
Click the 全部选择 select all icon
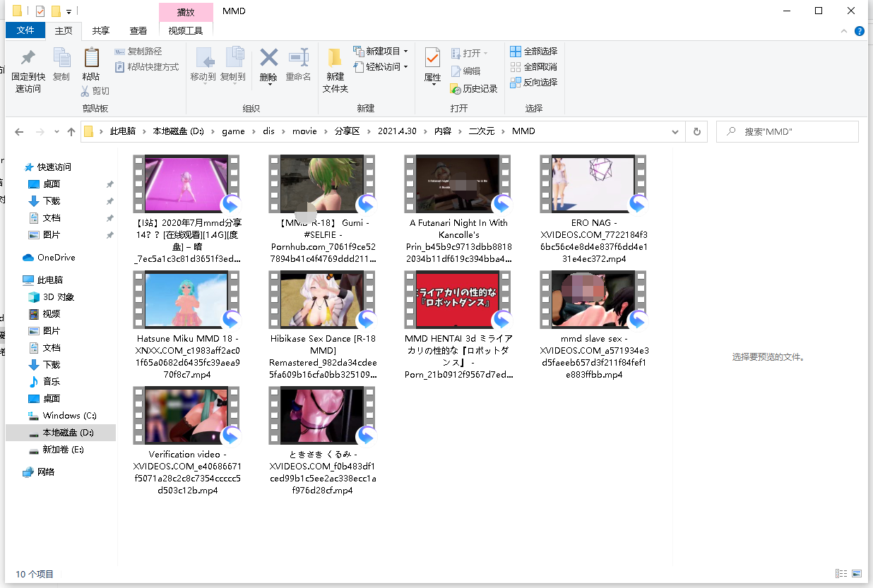(x=515, y=51)
